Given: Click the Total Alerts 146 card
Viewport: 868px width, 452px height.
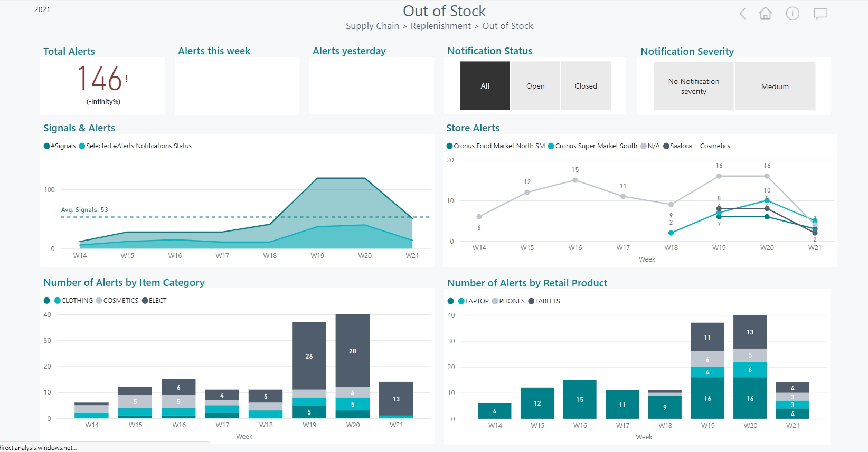Looking at the screenshot, I should [102, 85].
